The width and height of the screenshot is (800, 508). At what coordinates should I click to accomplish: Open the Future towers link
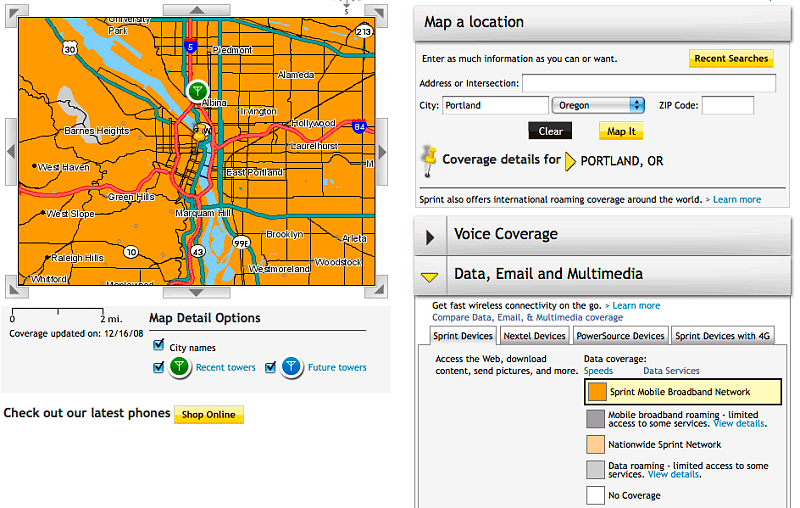(337, 367)
